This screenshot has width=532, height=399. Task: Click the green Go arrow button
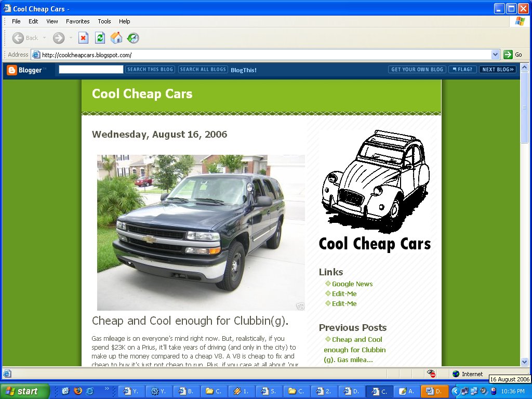pyautogui.click(x=508, y=55)
